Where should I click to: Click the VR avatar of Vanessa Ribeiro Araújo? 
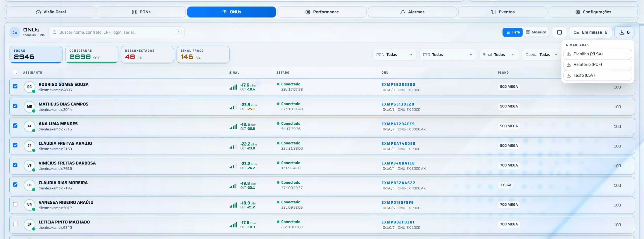point(29,205)
